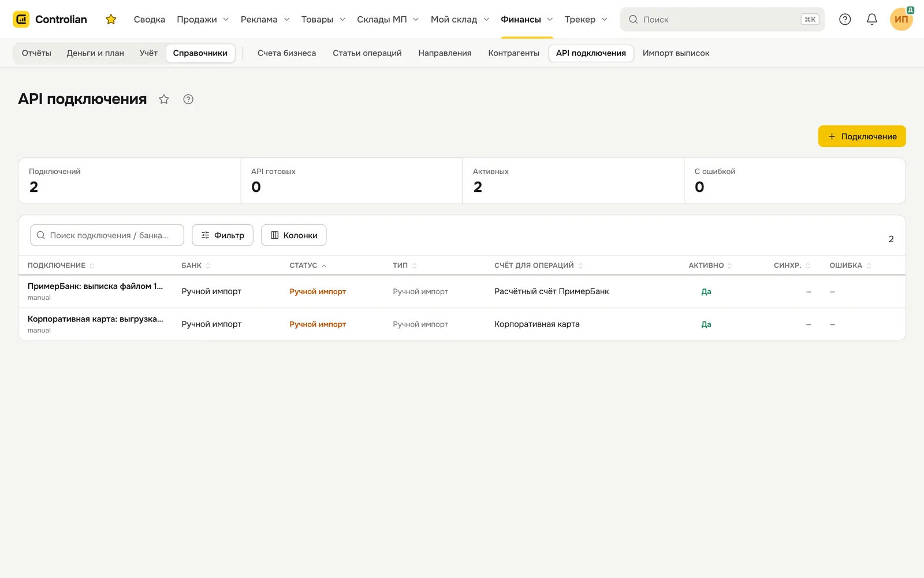The width and height of the screenshot is (924, 578).
Task: Sort by Счёт для операций column
Action: (539, 265)
